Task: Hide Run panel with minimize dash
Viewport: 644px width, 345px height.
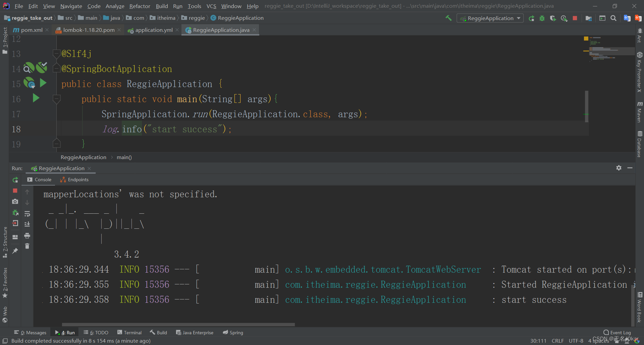Action: click(630, 168)
